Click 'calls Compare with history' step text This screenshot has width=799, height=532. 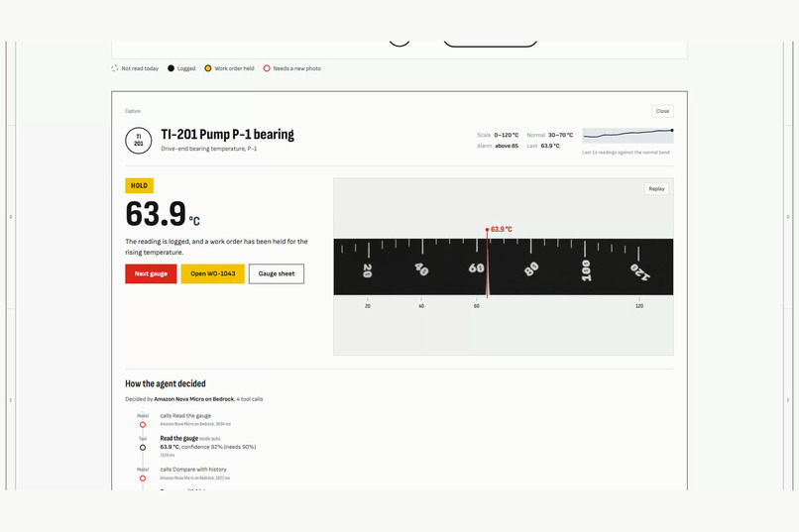(193, 470)
